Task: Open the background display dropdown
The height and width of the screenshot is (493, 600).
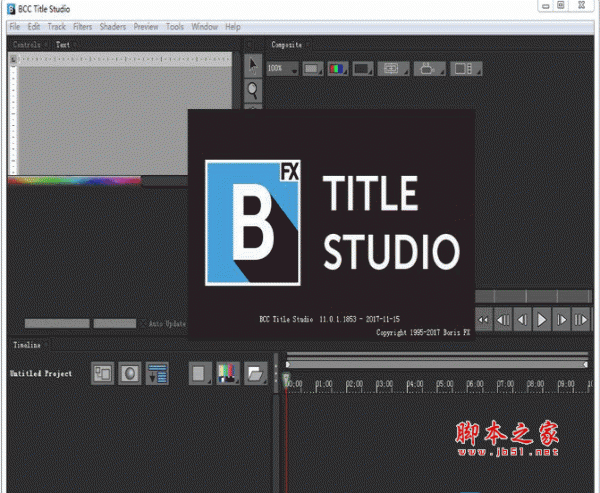Action: pyautogui.click(x=363, y=69)
